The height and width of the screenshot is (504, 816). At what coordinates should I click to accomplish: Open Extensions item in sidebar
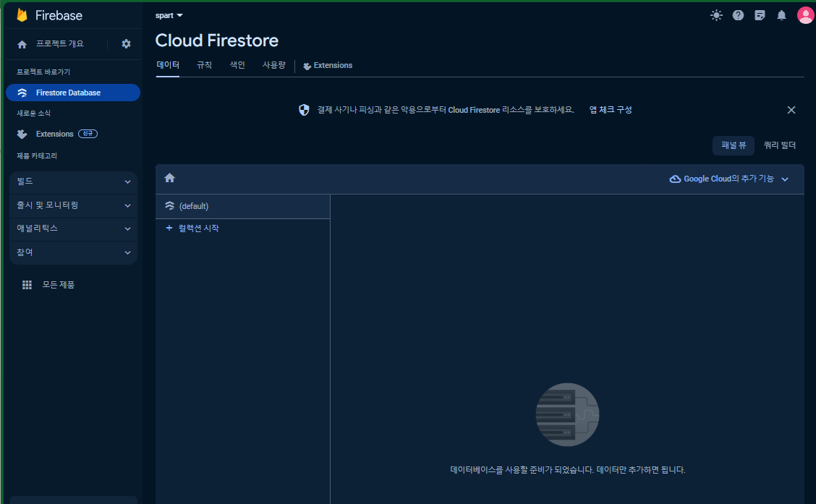click(55, 134)
